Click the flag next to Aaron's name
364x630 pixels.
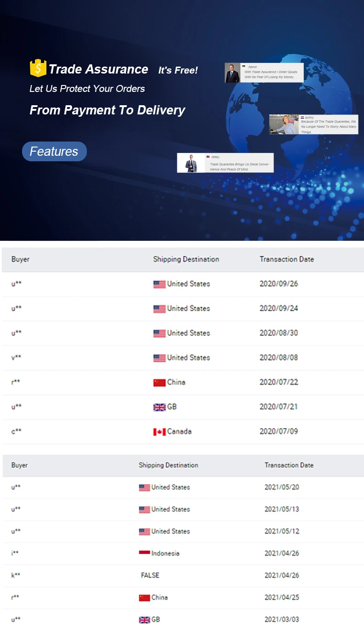coord(244,67)
